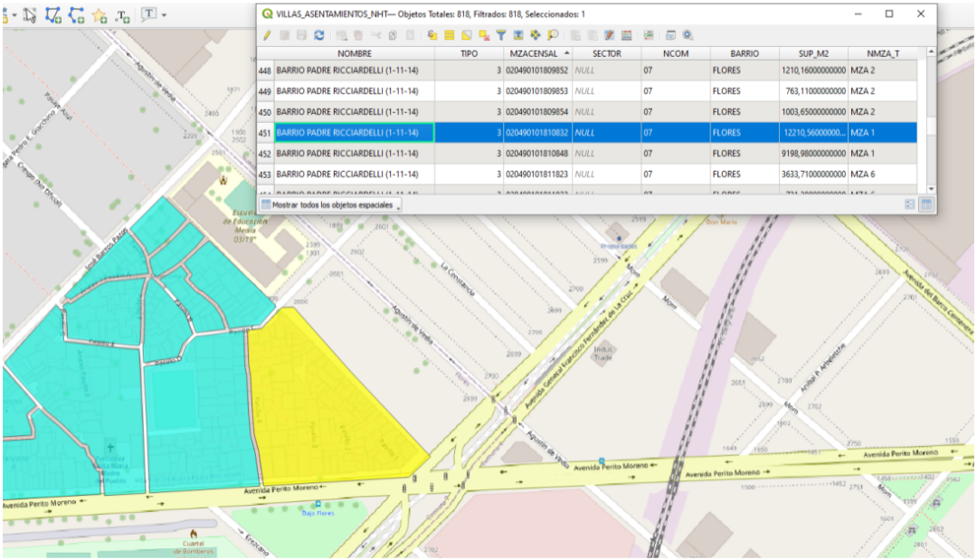Click table scrollbar down arrow
Viewport: 977px width, 560px height.
click(931, 189)
